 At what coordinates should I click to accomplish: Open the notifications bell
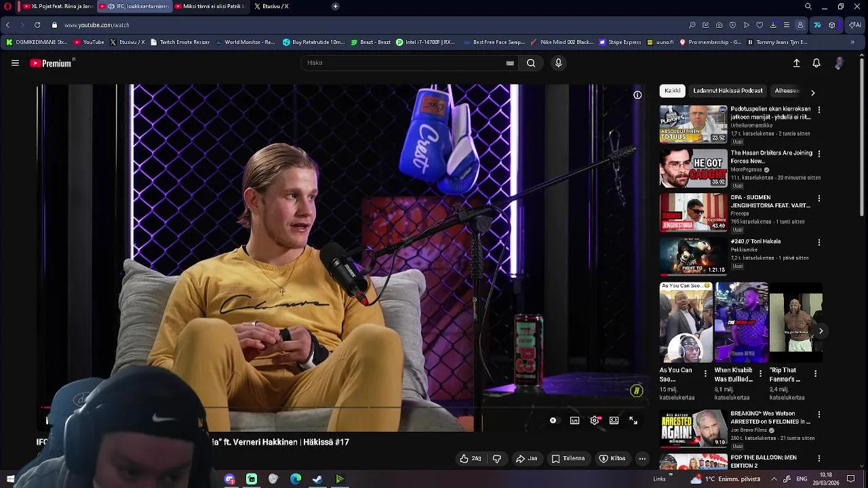point(816,63)
